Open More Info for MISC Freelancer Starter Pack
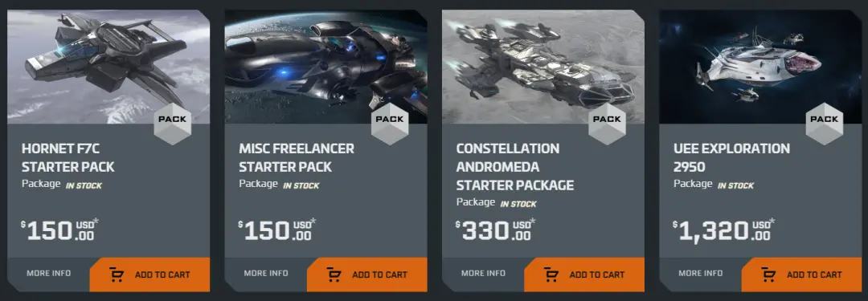Image resolution: width=868 pixels, height=301 pixels. tap(266, 274)
